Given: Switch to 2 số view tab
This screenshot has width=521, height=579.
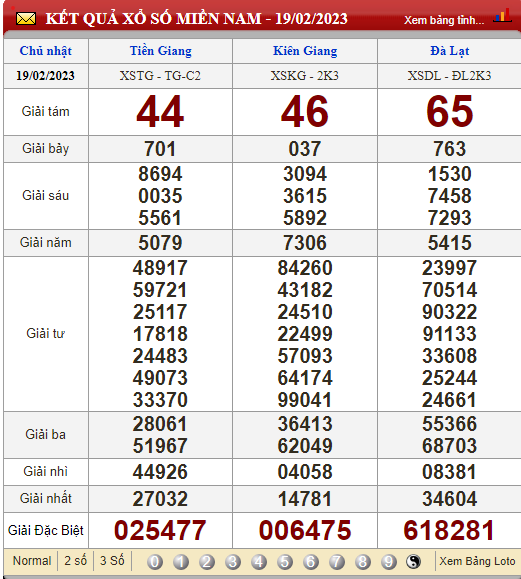Looking at the screenshot, I should 75,561.
